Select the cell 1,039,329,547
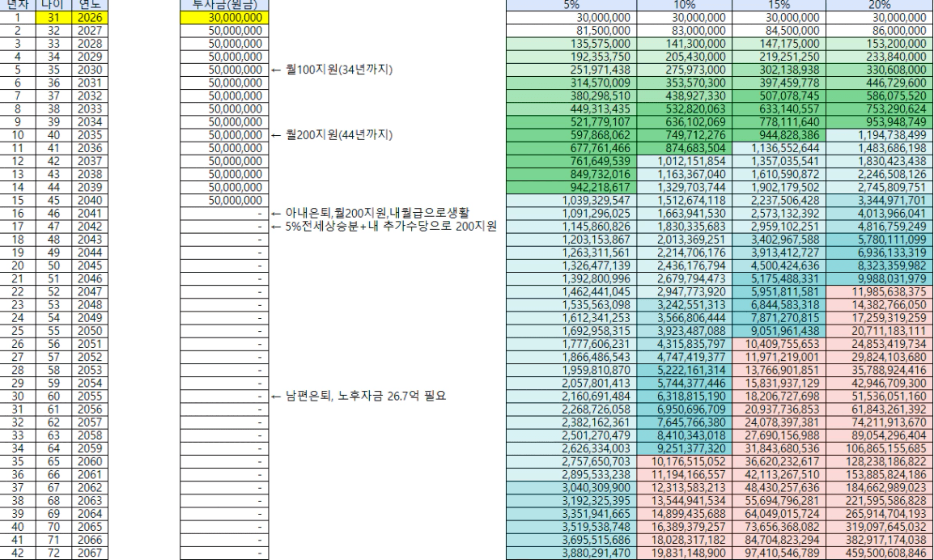Viewport: 934px width, 560px height. (572, 201)
